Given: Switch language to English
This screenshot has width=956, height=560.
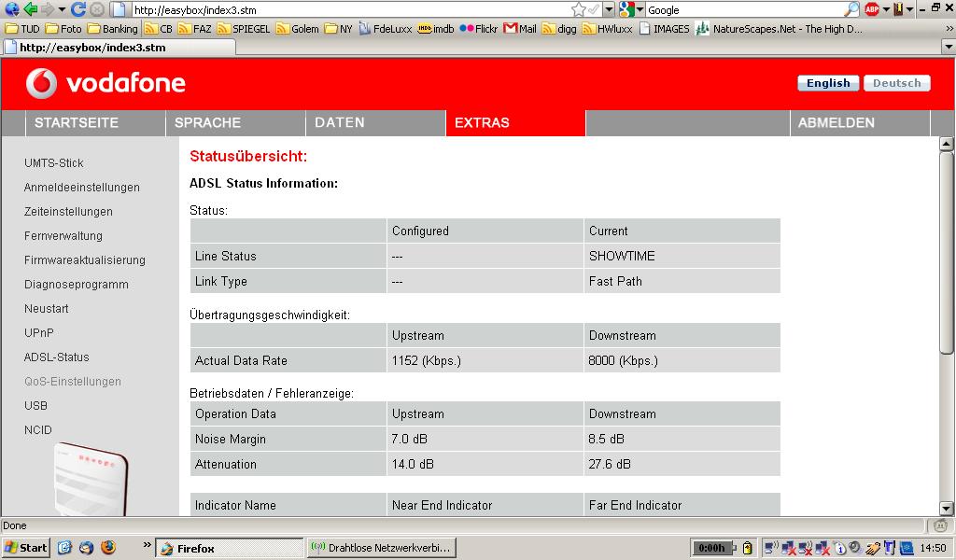Looking at the screenshot, I should click(x=828, y=83).
